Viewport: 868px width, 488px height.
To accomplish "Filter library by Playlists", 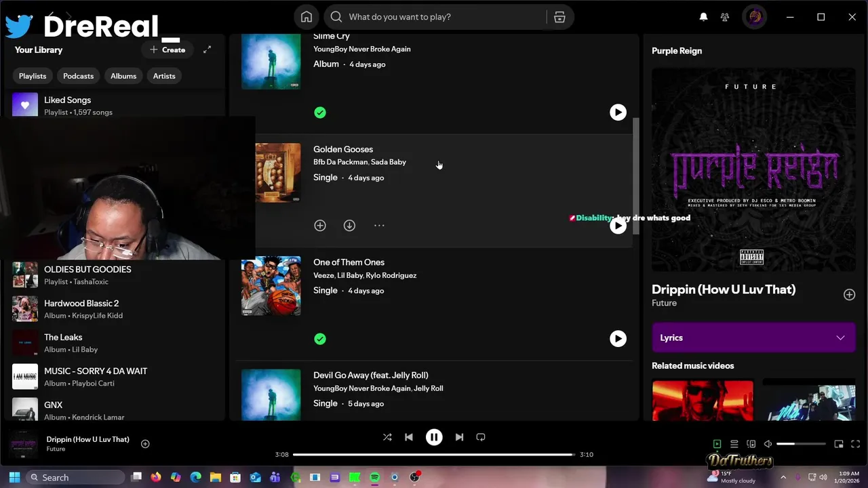I will pyautogui.click(x=33, y=76).
